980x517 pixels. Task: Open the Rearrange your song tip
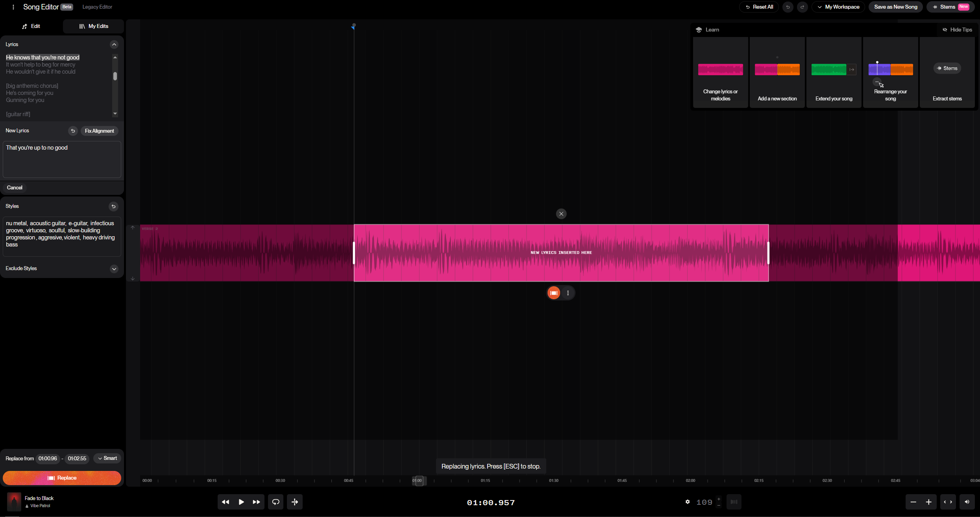click(x=890, y=72)
